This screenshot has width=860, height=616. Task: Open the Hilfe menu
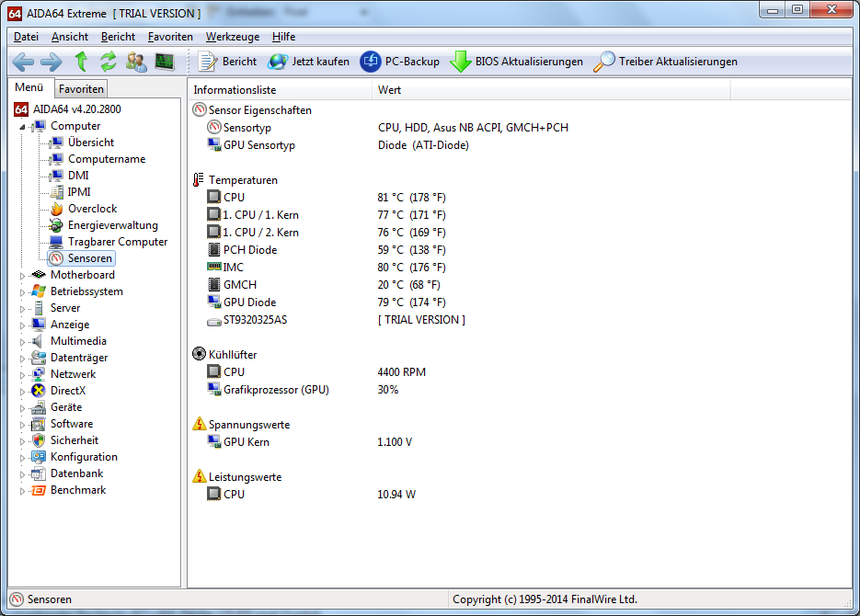coord(283,37)
